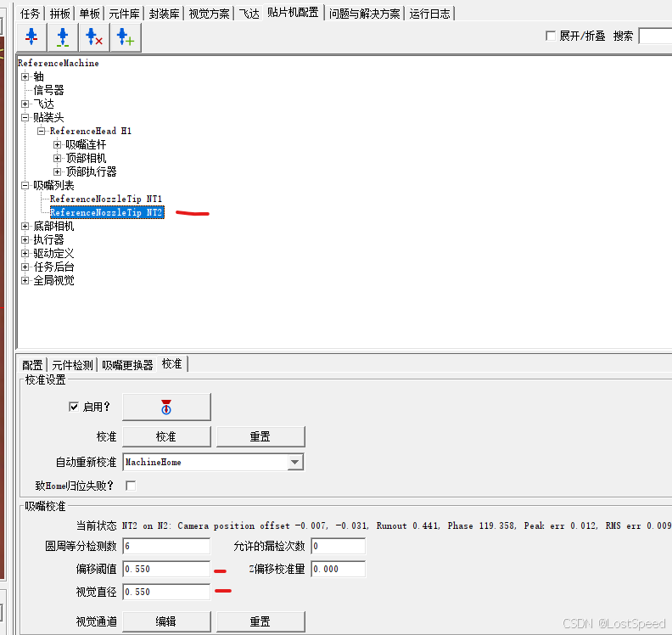The height and width of the screenshot is (635, 672).
Task: Open the 封装库 tab
Action: click(164, 14)
